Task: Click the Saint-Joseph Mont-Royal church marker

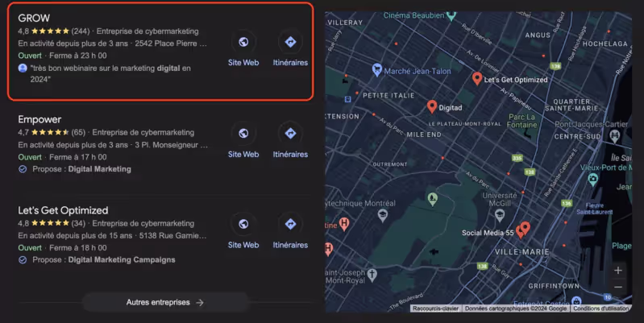Action: (372, 274)
